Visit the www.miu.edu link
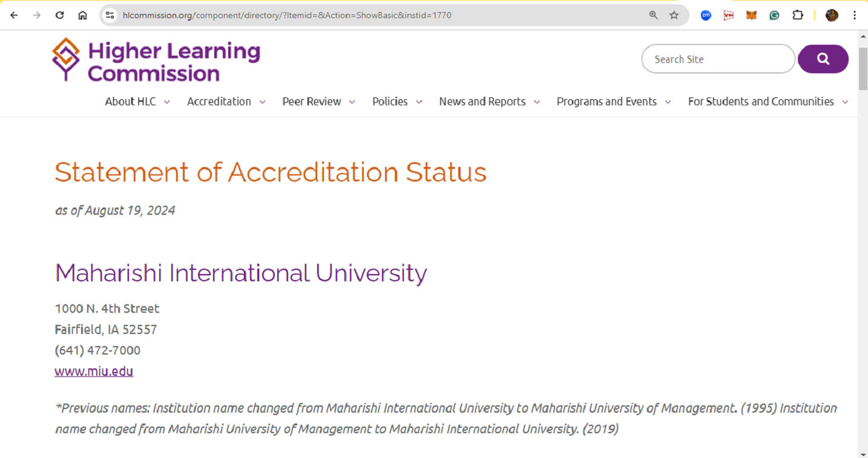The height and width of the screenshot is (458, 868). point(94,371)
